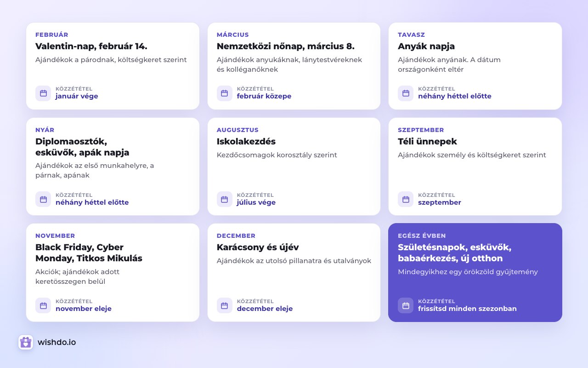The height and width of the screenshot is (368, 588).
Task: Click the Téli ünnepek heading
Action: 427,142
